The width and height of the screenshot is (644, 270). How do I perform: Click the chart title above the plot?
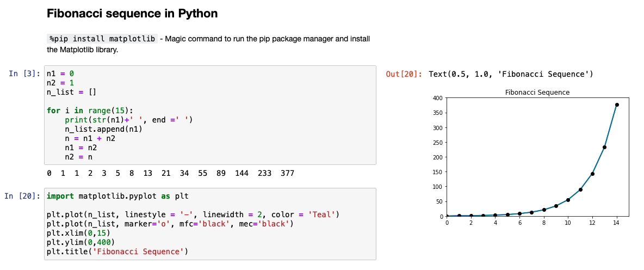click(x=537, y=93)
